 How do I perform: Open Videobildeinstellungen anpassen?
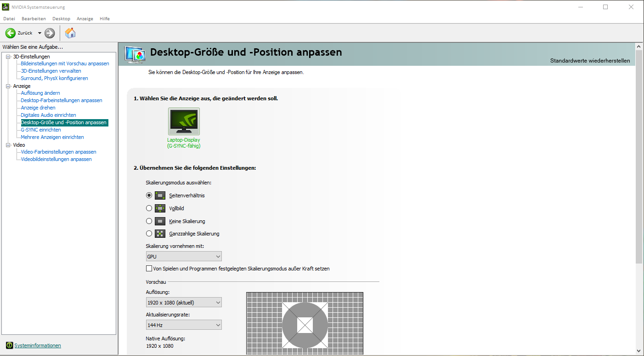pyautogui.click(x=56, y=159)
